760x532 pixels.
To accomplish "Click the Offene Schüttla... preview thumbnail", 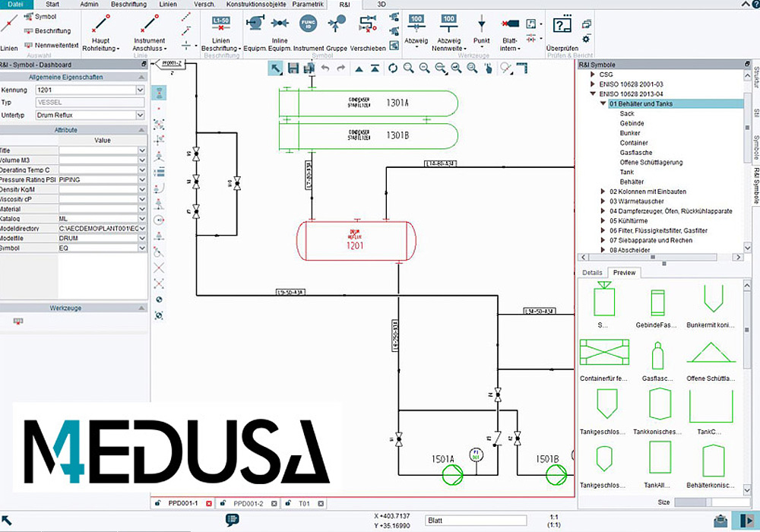I will 711,353.
